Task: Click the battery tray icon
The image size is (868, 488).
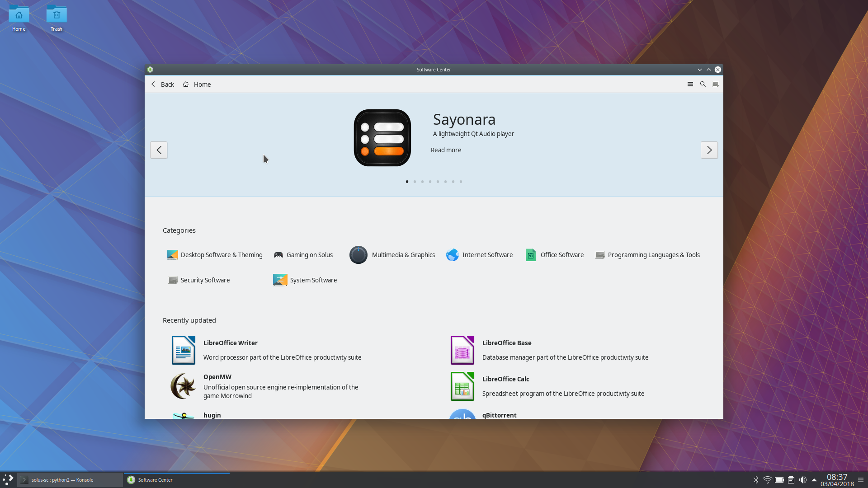Action: click(779, 480)
